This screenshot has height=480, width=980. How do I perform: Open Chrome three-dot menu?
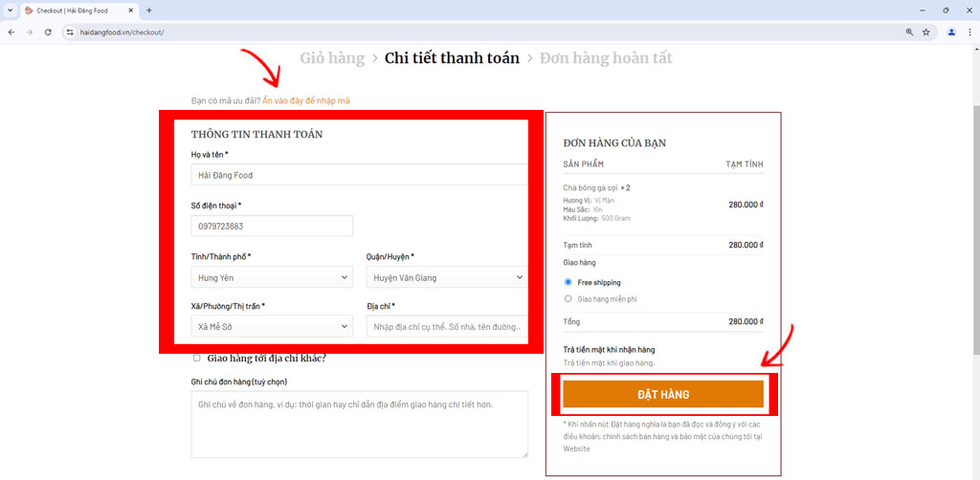[969, 32]
